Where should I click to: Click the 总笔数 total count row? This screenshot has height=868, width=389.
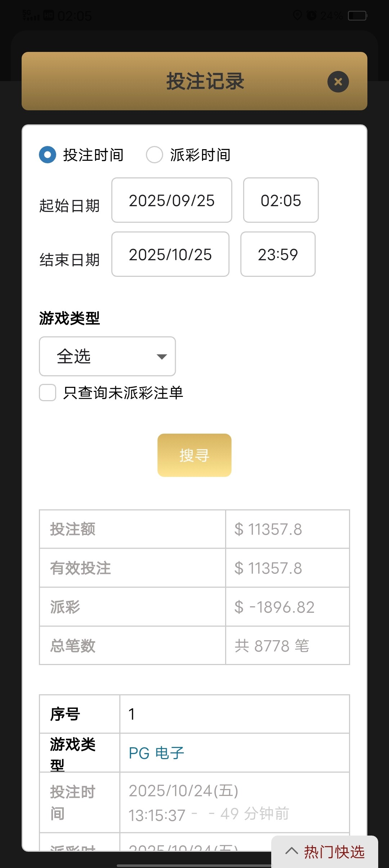tap(194, 646)
